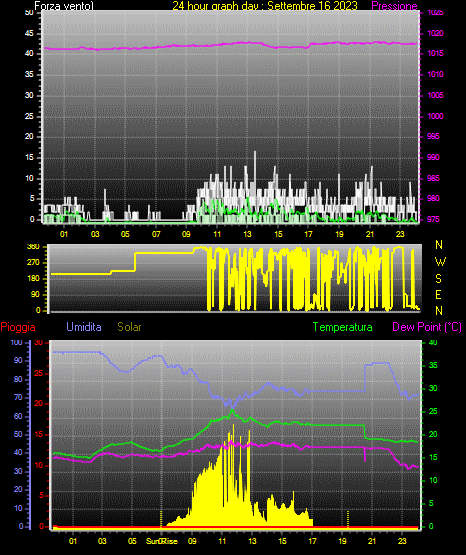Click blue humidity axis value 80

18,379
